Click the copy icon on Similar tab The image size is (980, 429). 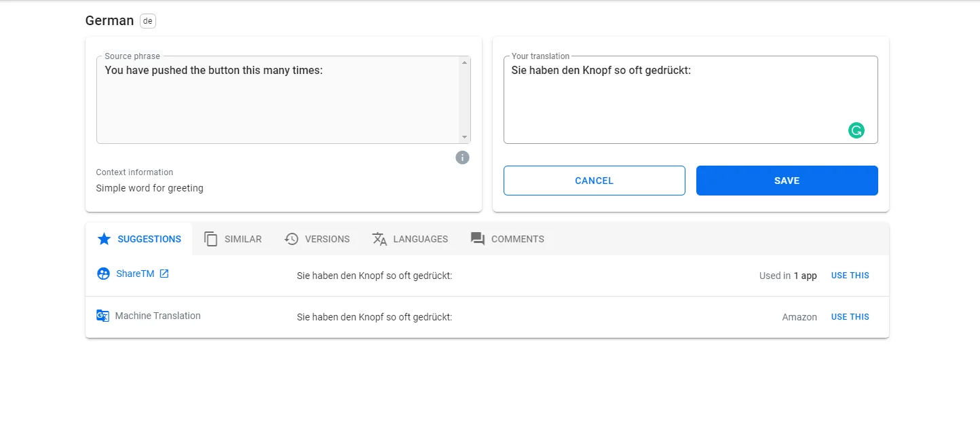click(211, 239)
